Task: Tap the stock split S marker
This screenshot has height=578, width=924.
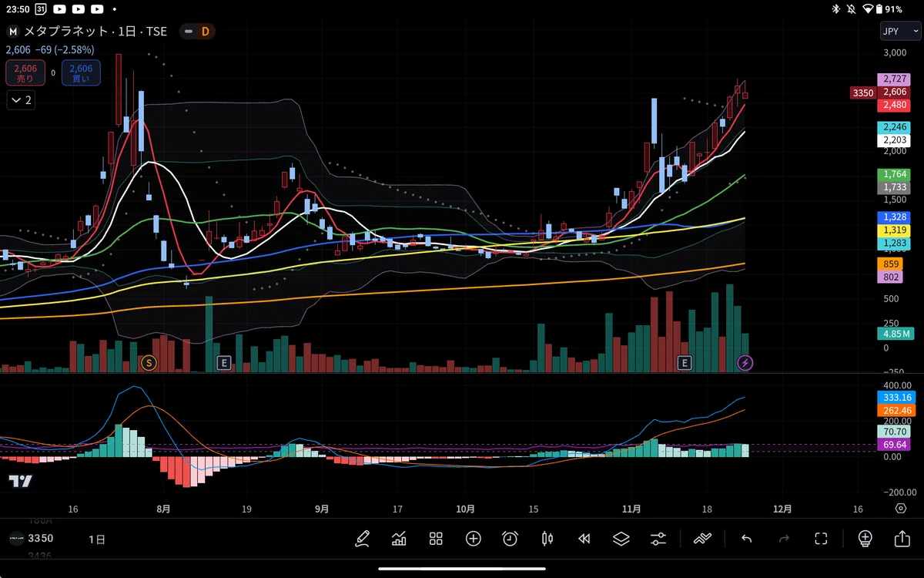Action: [149, 362]
